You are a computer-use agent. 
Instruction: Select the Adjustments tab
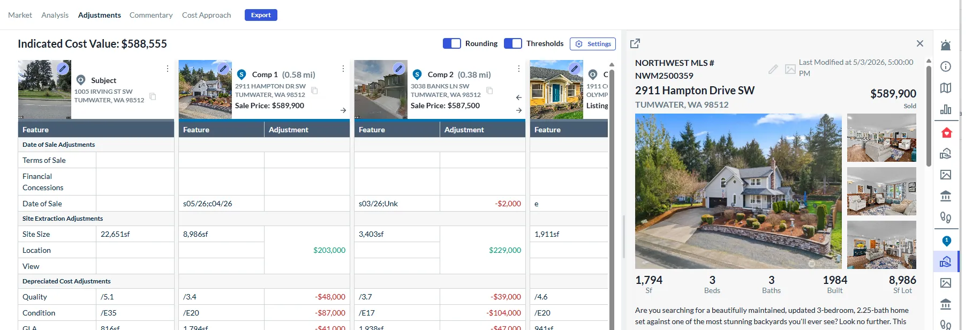coord(100,15)
